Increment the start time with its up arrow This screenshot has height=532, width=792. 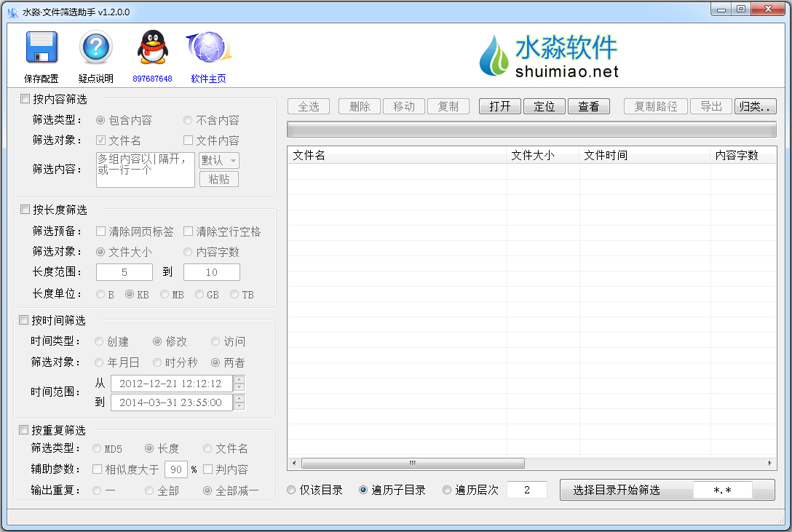(x=240, y=379)
